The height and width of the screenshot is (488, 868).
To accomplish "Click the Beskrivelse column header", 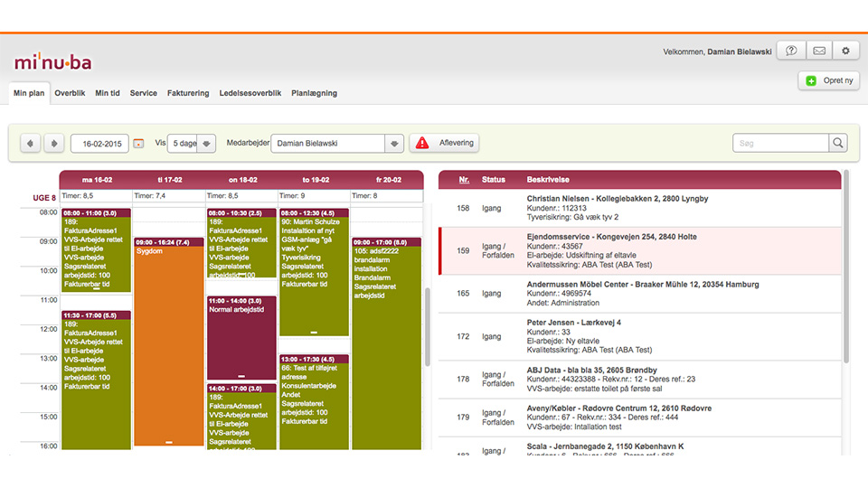I will point(548,180).
